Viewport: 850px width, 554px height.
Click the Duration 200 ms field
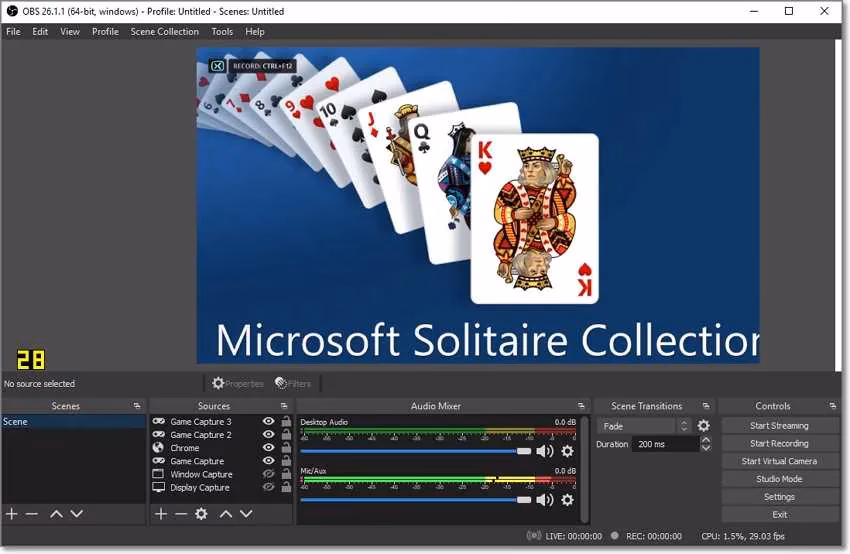click(x=666, y=444)
